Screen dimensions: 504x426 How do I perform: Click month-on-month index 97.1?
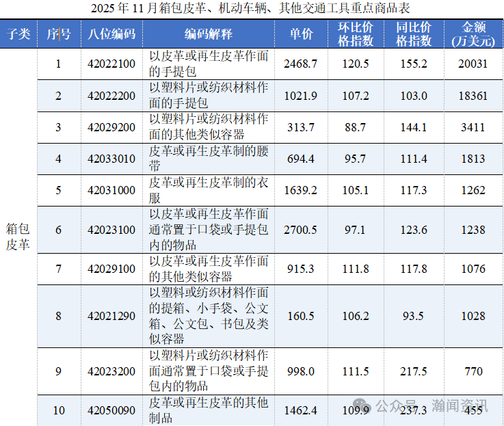point(355,230)
